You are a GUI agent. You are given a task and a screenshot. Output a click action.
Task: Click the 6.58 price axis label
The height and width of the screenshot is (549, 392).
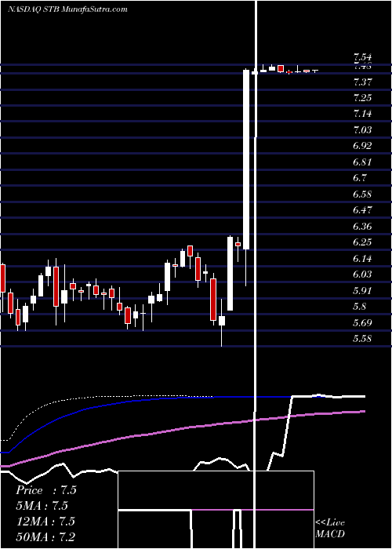tap(362, 195)
